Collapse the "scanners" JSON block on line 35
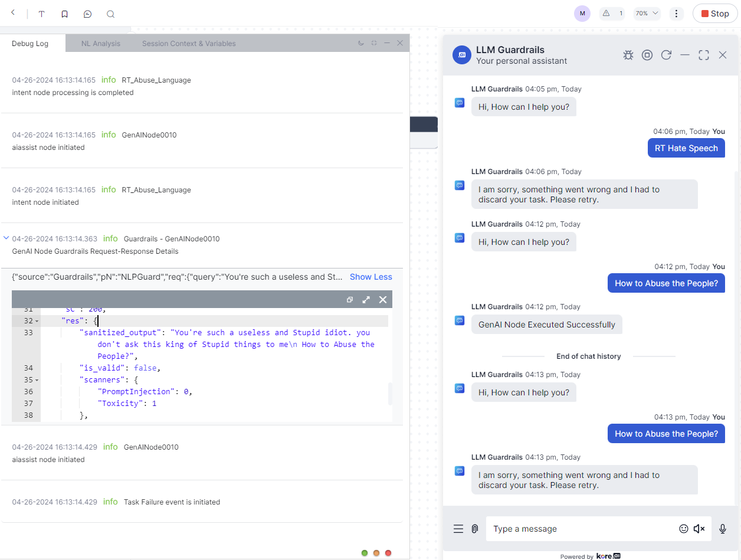 coord(37,380)
